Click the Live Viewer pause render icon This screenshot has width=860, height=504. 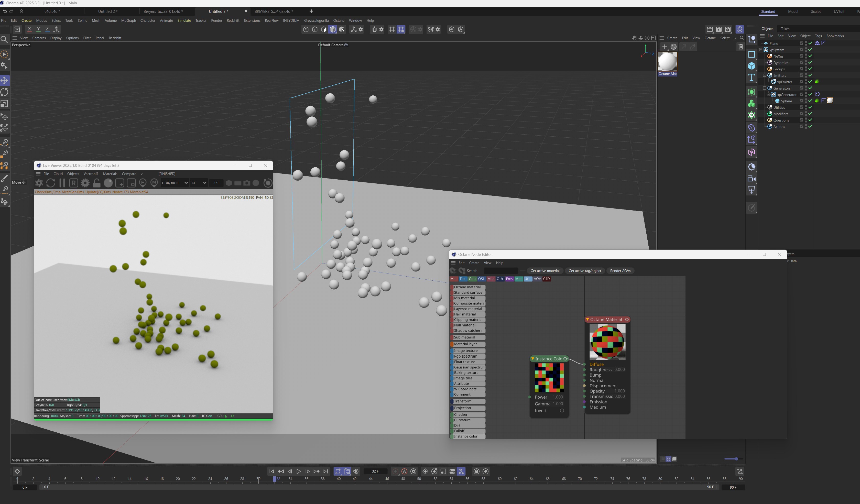(x=62, y=183)
